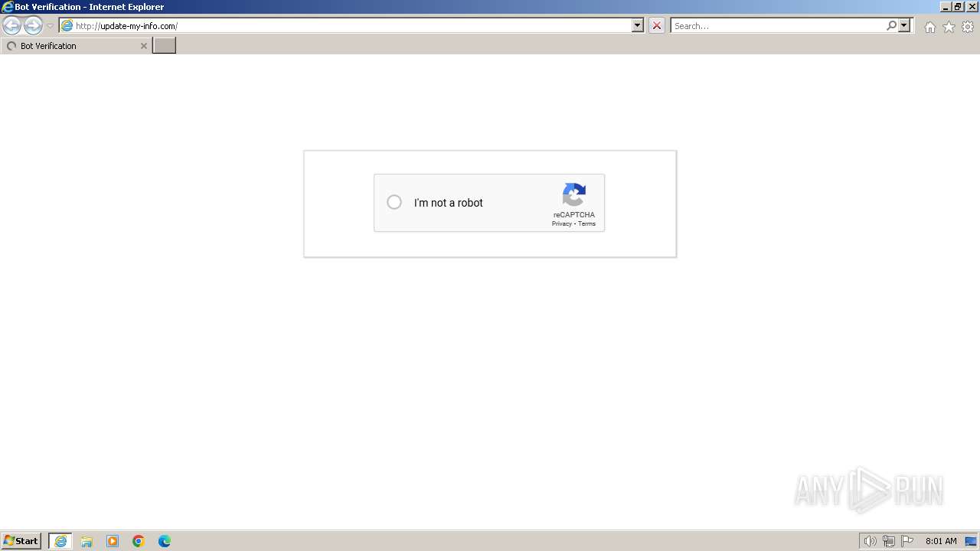Close the Internet Explorer window
980x551 pixels.
[971, 7]
